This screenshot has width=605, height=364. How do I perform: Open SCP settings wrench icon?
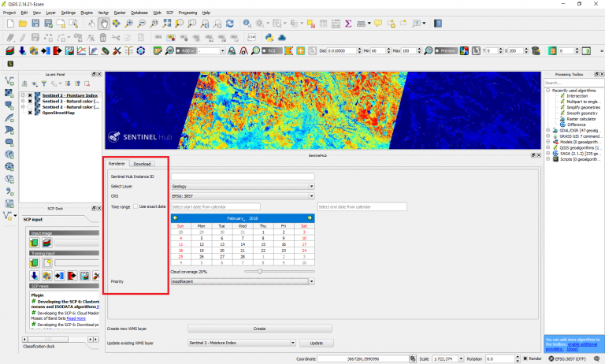tap(117, 51)
